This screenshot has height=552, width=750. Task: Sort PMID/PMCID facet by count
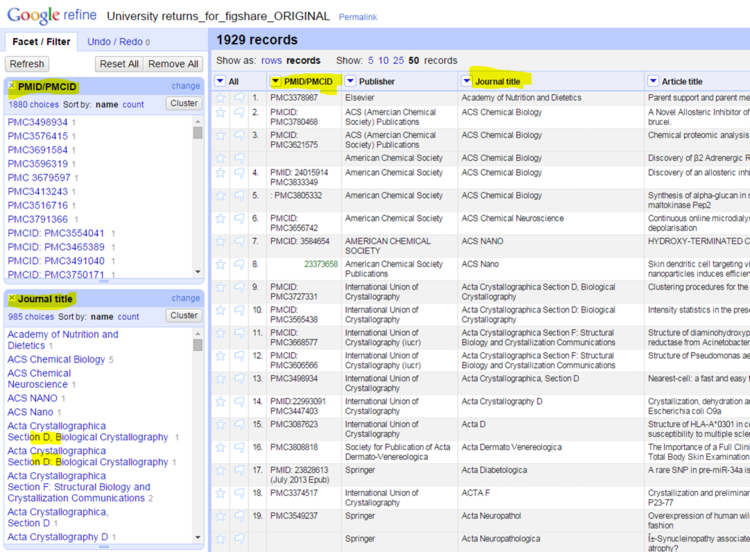[x=133, y=104]
